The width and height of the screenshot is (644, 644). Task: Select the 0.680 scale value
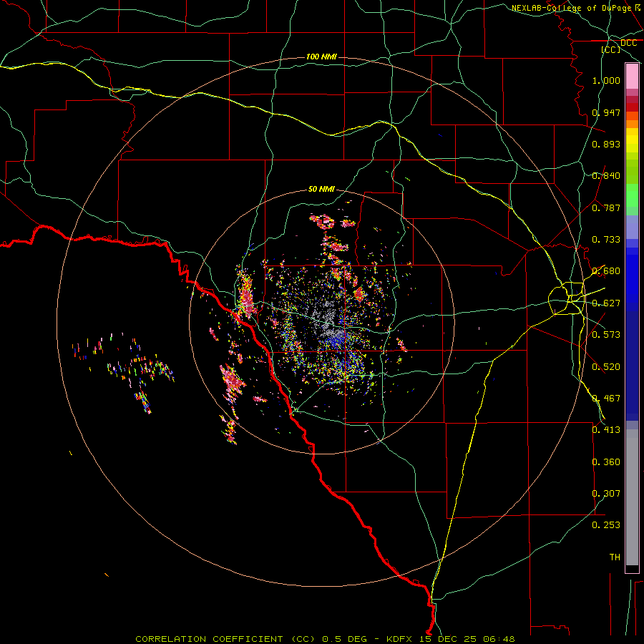pyautogui.click(x=606, y=271)
